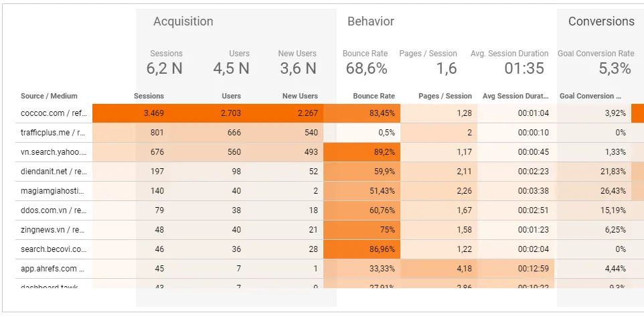Click the 2.267 new users cell

coord(285,113)
